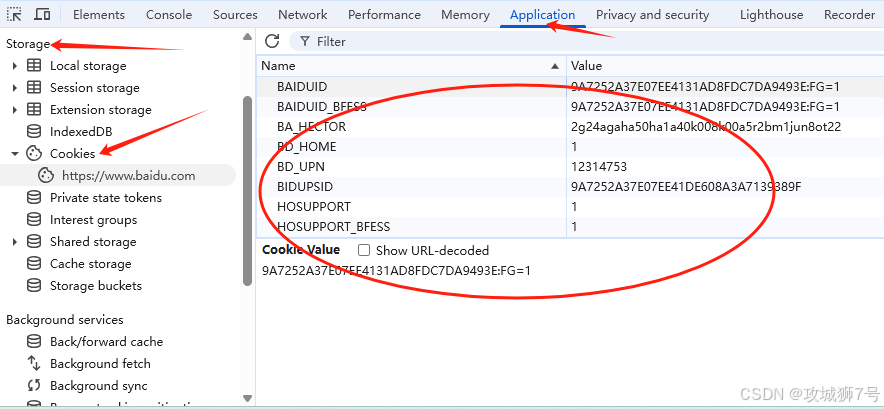
Task: Click the Cache storage database icon
Action: tap(34, 263)
